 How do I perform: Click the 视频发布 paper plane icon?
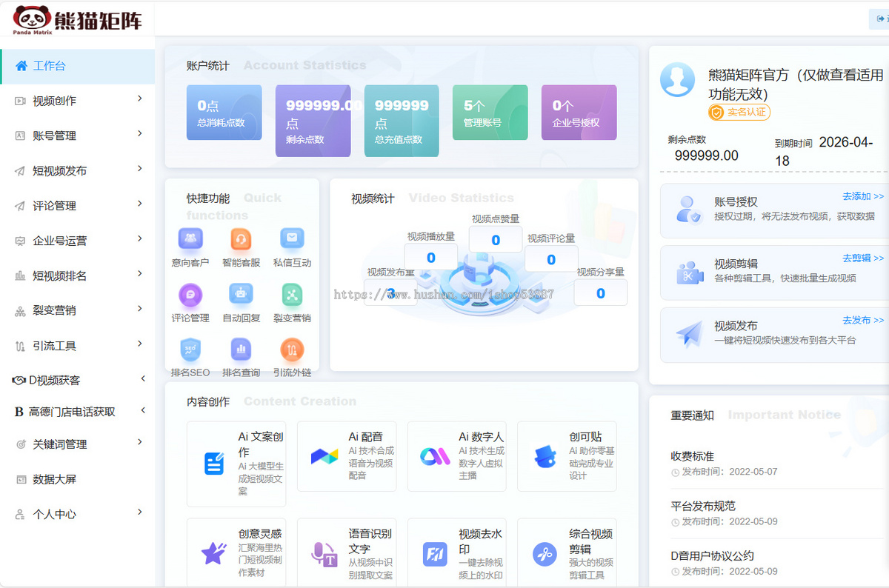[690, 334]
